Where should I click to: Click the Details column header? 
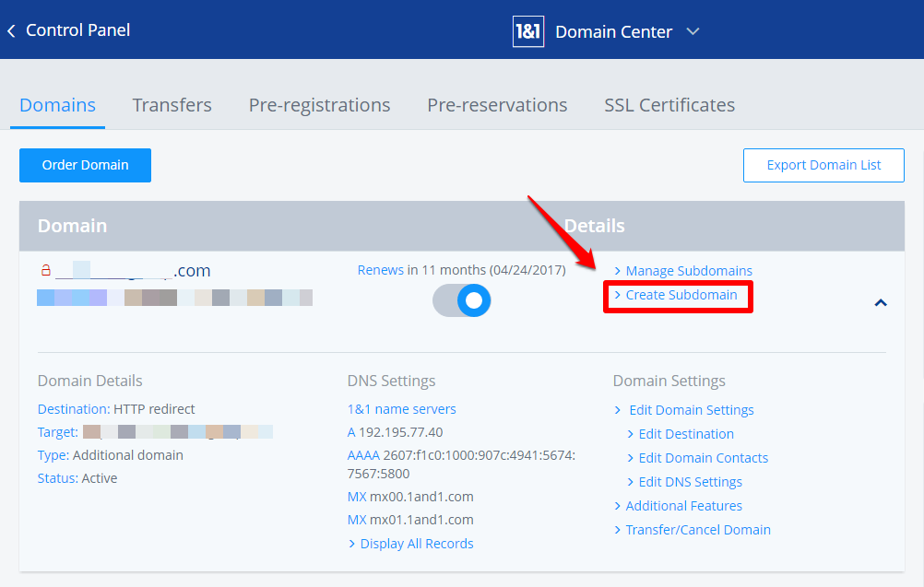tap(594, 226)
